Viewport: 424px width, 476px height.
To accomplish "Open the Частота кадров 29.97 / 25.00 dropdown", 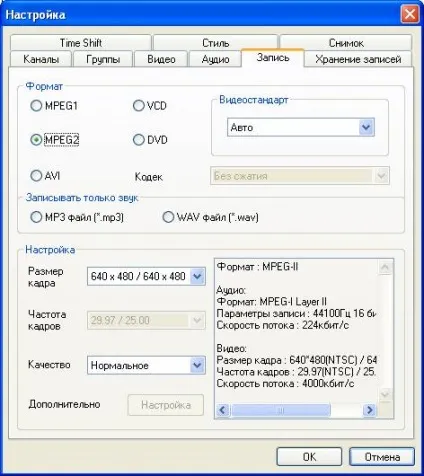I will pyautogui.click(x=146, y=320).
